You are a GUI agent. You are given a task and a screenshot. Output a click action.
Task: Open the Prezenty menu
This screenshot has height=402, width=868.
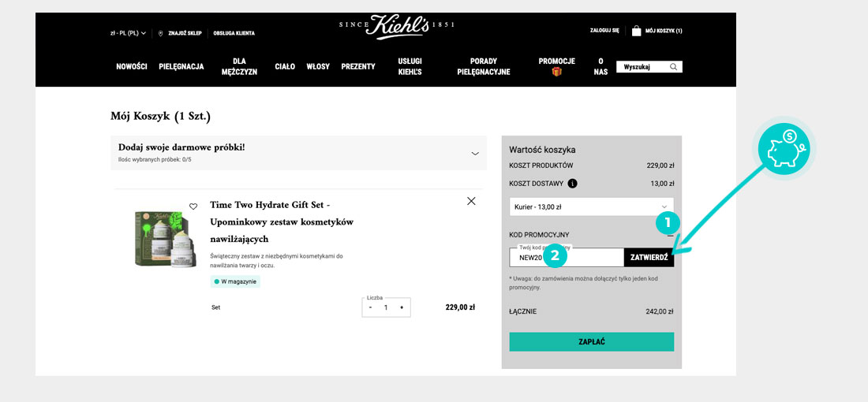358,67
